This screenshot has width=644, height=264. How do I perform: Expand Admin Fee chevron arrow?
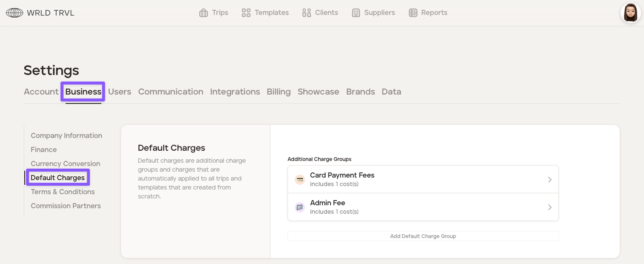coord(549,207)
